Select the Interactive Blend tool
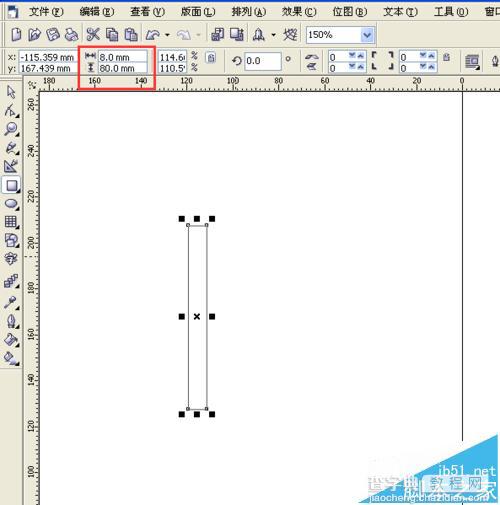Image resolution: width=500 pixels, height=505 pixels. coord(11,281)
